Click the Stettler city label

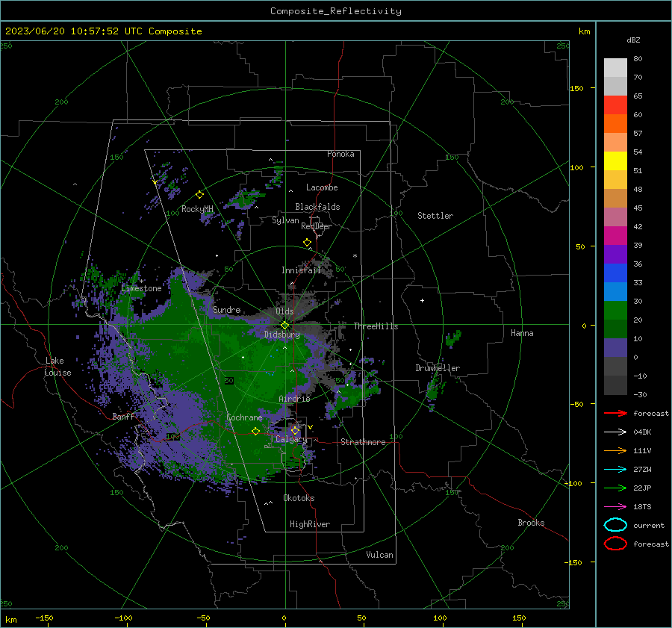pyautogui.click(x=435, y=216)
